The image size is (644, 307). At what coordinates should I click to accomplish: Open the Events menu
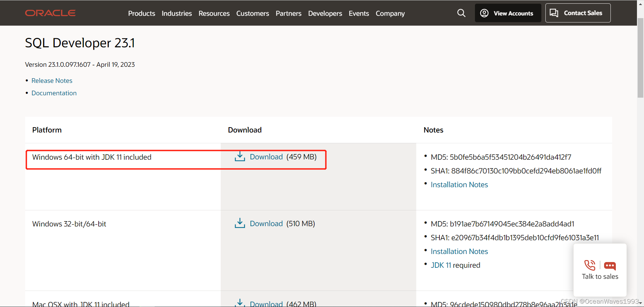click(359, 13)
